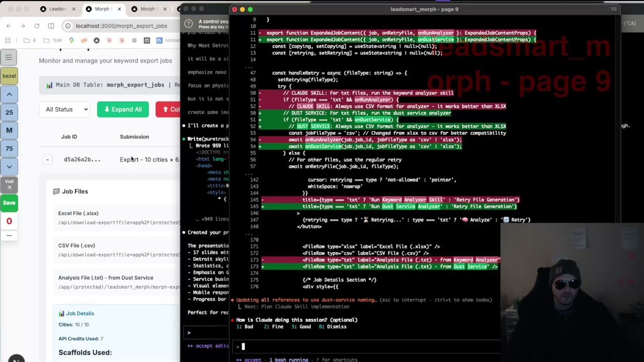644x362 pixels.
Task: Reload the morph_export_jobs page
Action: pyautogui.click(x=37, y=26)
